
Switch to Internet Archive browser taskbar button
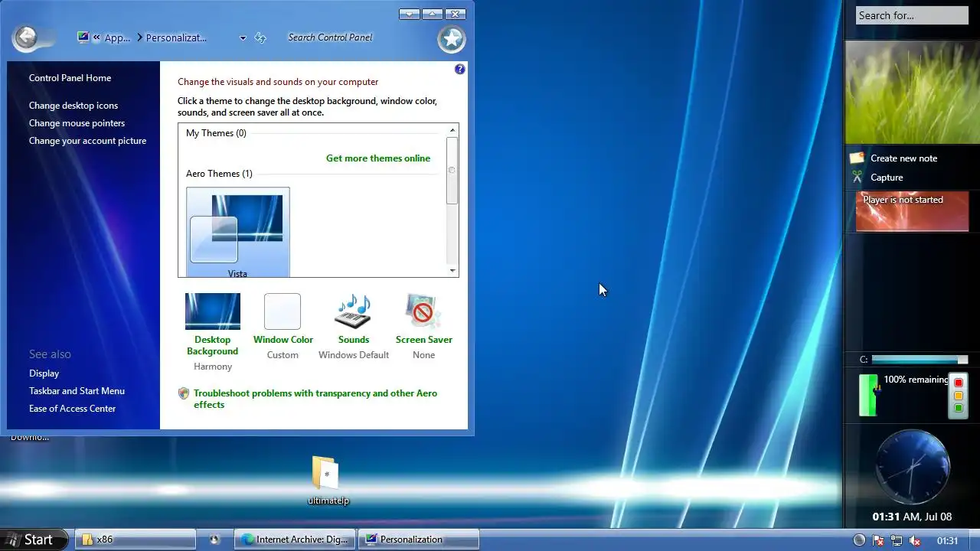[x=296, y=540]
